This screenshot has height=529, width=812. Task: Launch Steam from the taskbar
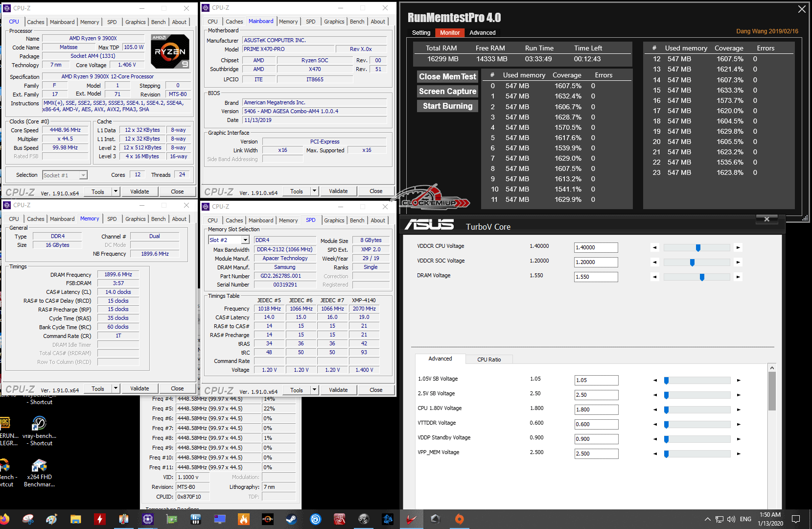coord(292,519)
